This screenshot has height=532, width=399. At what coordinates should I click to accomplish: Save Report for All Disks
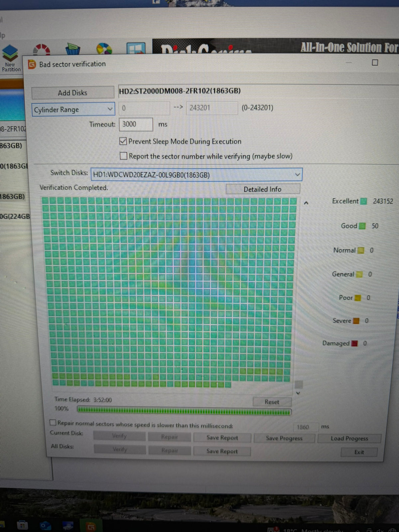tap(222, 451)
